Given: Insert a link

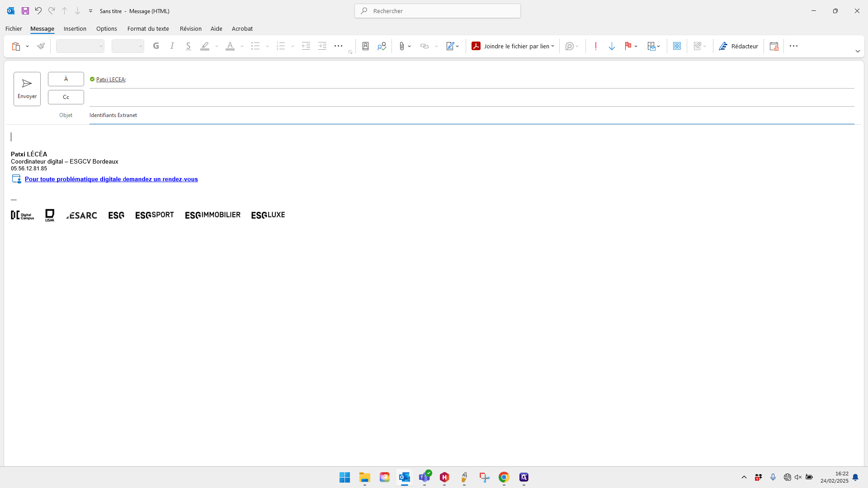Looking at the screenshot, I should point(424,46).
